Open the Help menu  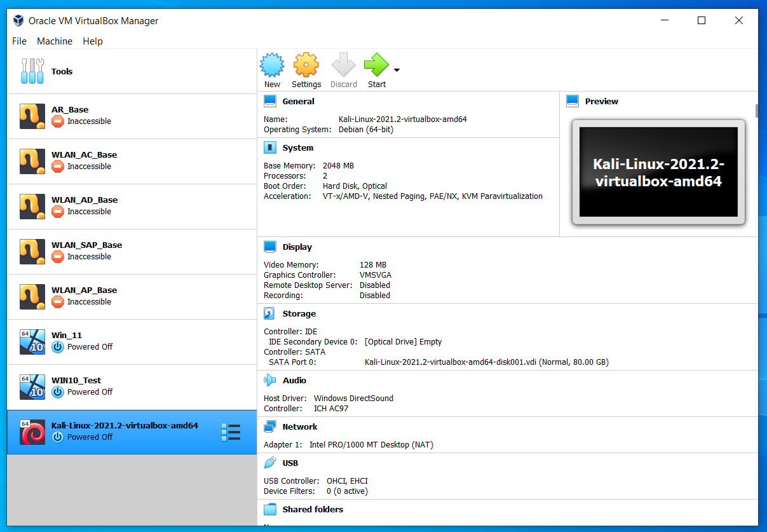pos(93,41)
